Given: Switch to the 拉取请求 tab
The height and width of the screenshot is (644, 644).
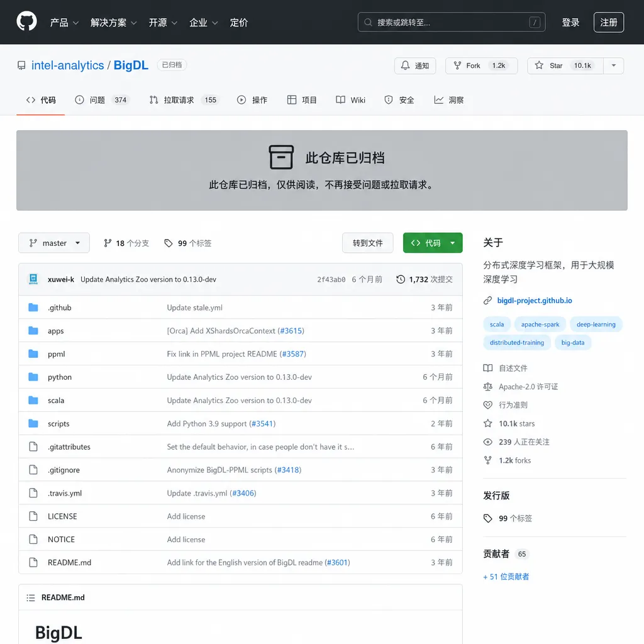Looking at the screenshot, I should [x=185, y=100].
